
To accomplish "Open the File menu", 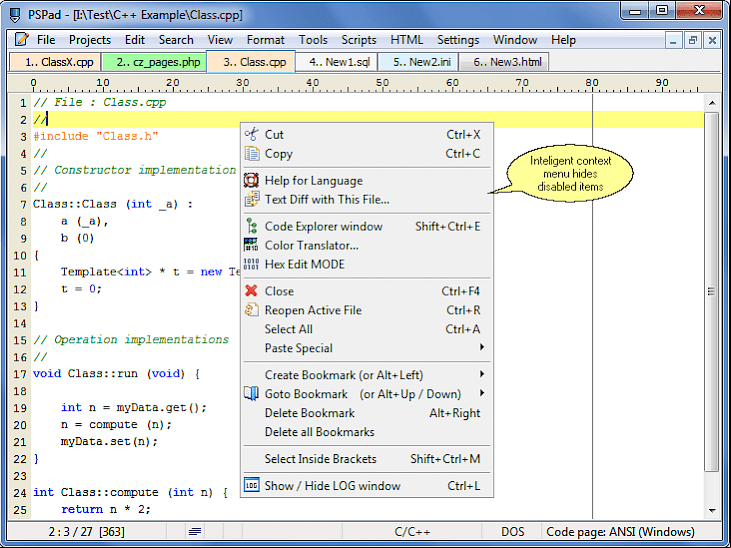I will coord(46,40).
